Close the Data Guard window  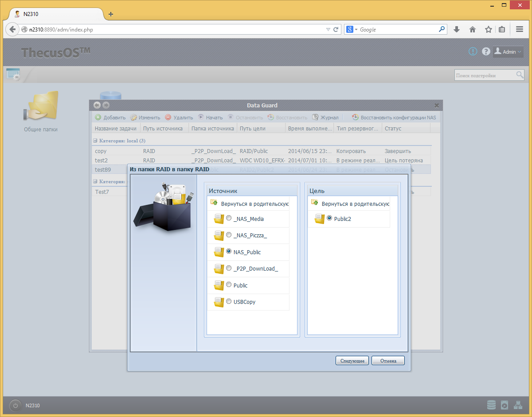[437, 105]
